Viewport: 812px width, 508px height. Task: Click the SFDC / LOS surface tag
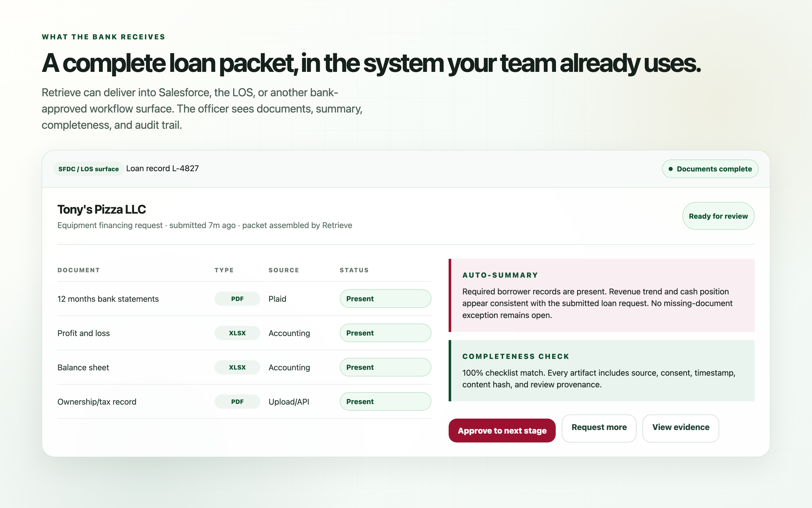89,169
